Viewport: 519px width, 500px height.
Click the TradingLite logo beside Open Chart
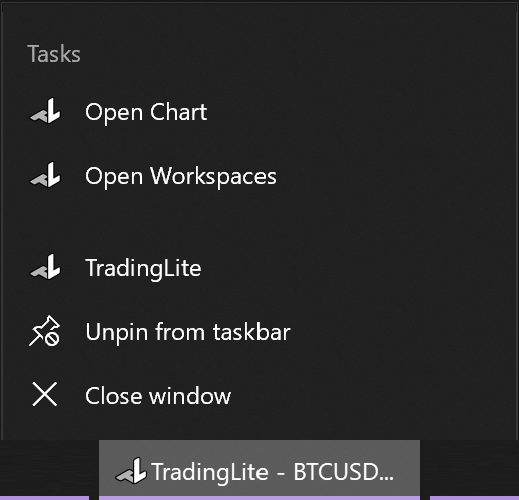tap(45, 111)
